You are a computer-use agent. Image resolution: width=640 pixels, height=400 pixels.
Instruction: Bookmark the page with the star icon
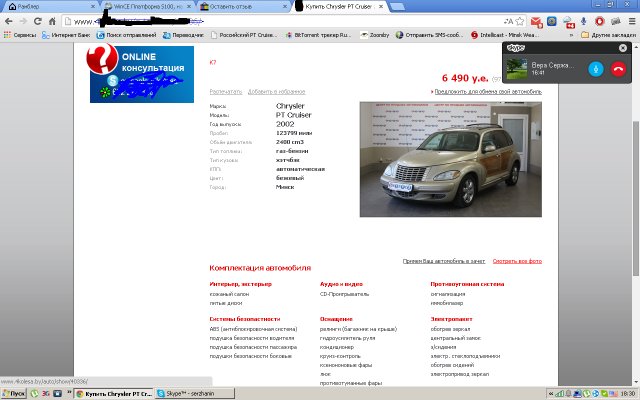520,21
